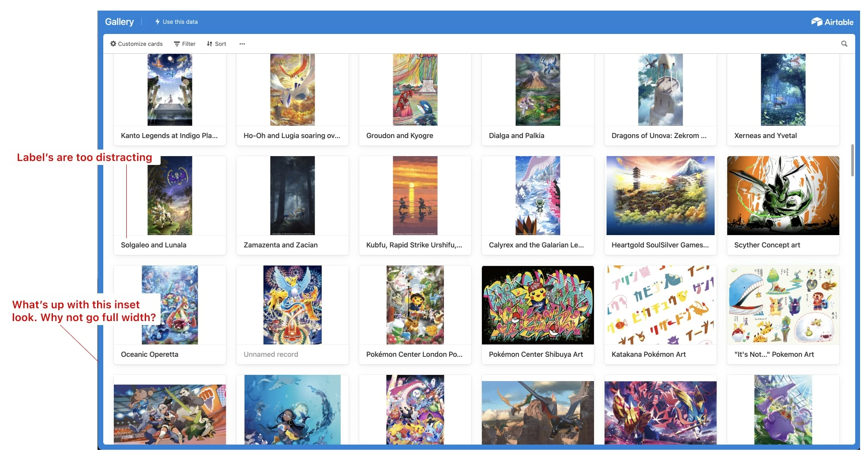Click the Unnamed record title
This screenshot has height=460, width=868.
coord(271,354)
